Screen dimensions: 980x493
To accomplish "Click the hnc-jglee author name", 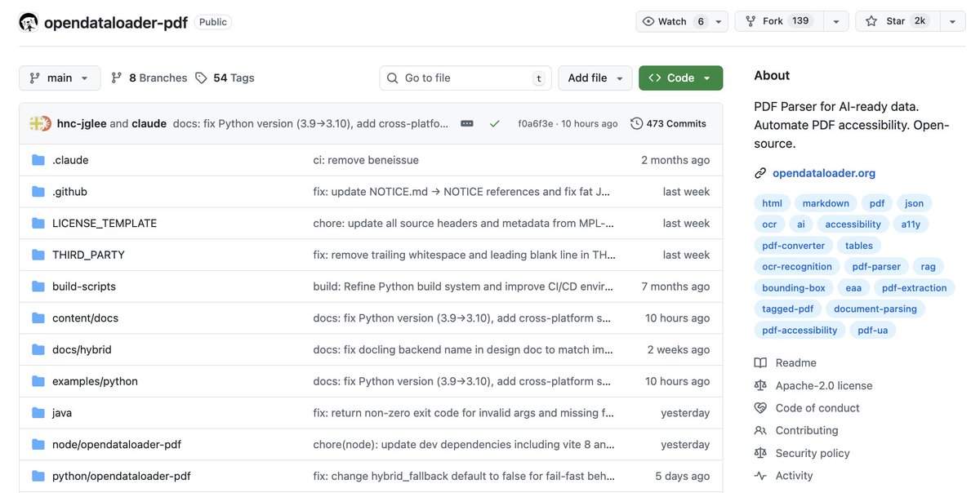I will [x=82, y=123].
